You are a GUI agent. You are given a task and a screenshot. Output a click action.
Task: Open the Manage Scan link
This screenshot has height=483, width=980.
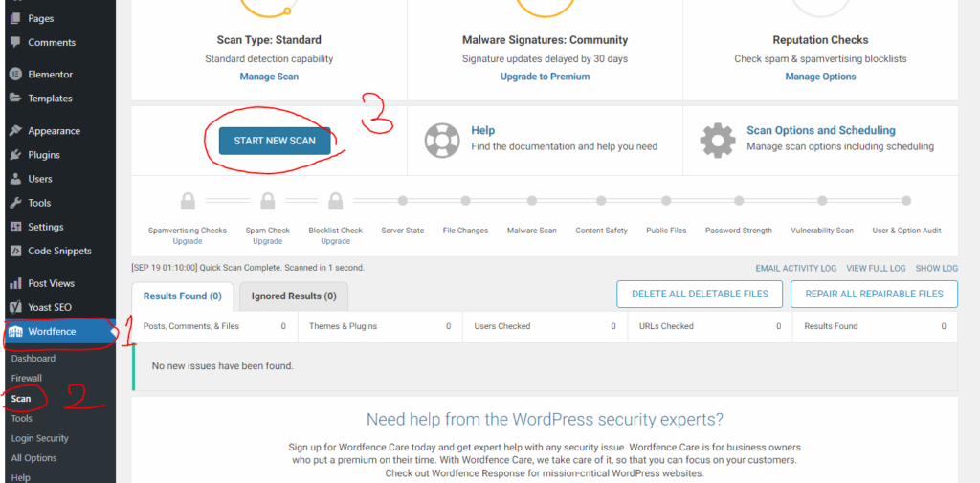[269, 77]
